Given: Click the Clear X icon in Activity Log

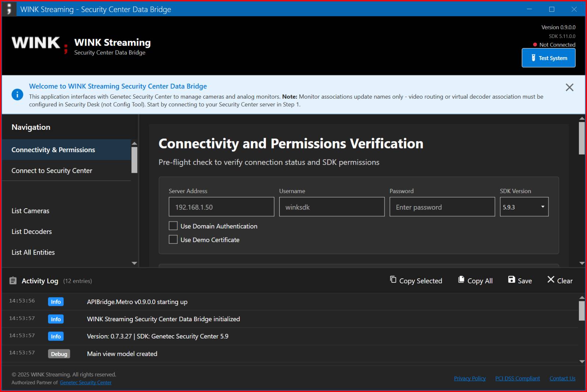Looking at the screenshot, I should pyautogui.click(x=551, y=279).
